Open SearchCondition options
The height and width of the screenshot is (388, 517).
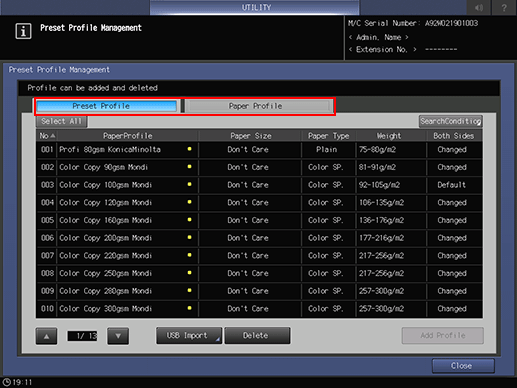click(x=450, y=121)
